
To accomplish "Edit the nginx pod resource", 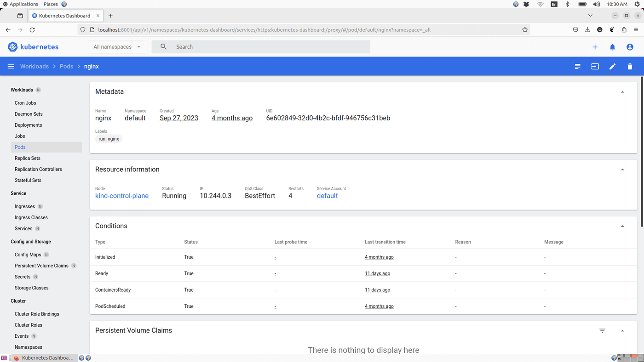I will click(x=612, y=67).
